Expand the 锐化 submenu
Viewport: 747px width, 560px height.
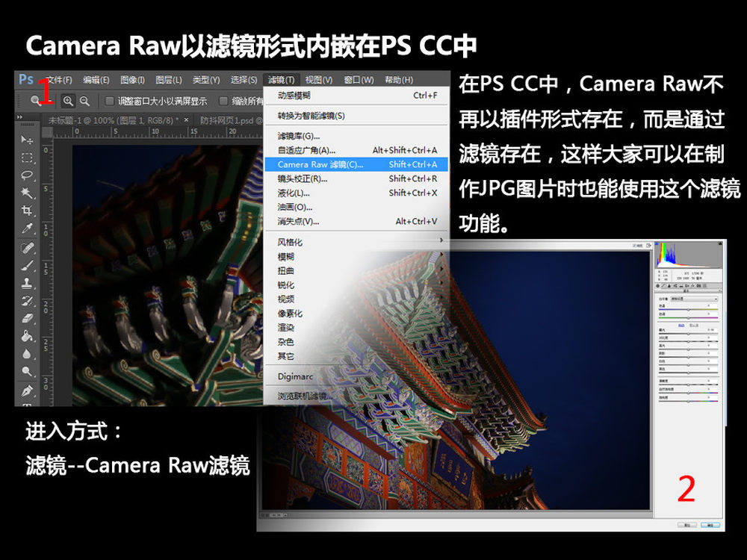click(x=356, y=284)
